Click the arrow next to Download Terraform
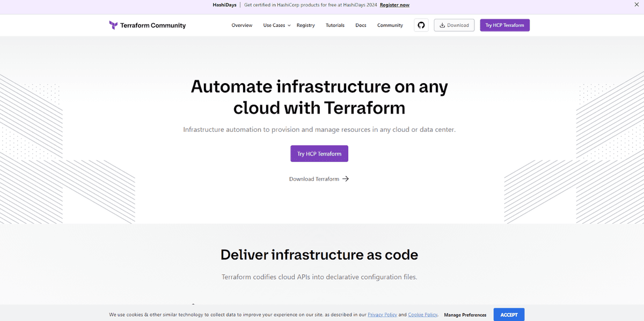 coord(346,179)
